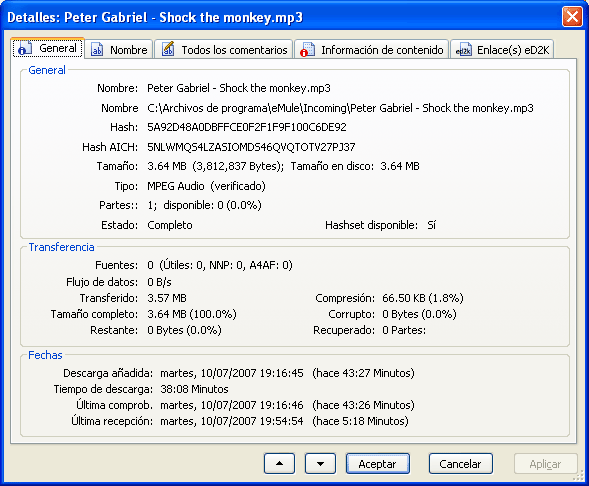Click the Transferido value 3.57 MB

point(167,298)
